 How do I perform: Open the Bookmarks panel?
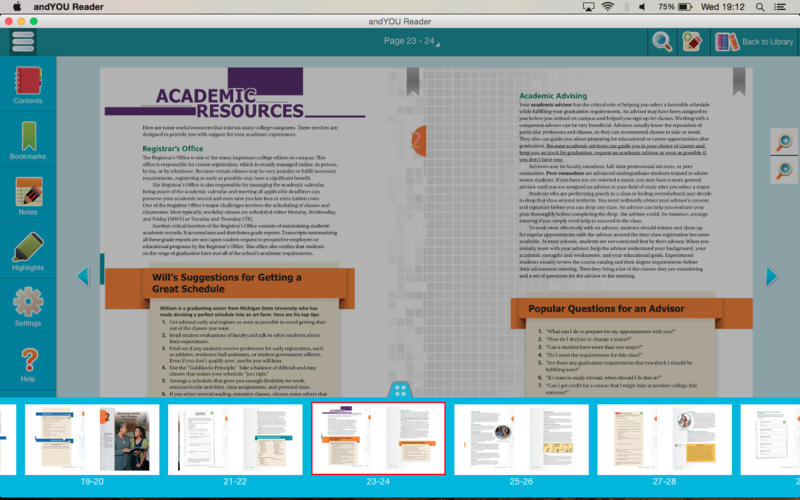28,140
